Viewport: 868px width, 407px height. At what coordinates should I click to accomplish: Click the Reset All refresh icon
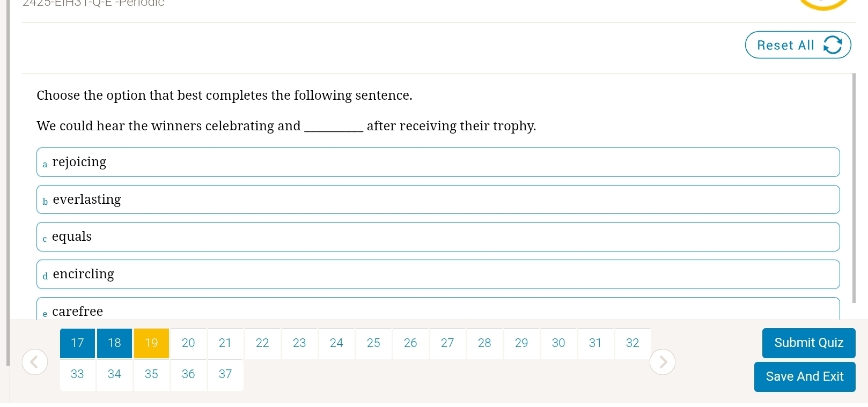[x=833, y=45]
